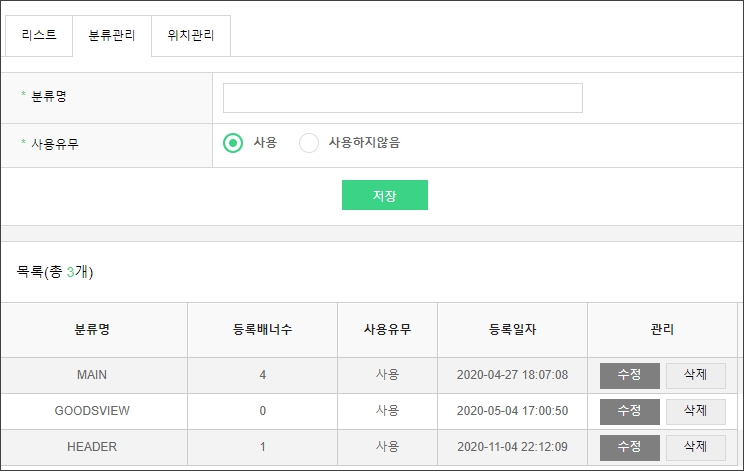Delete the MAIN category with 삭제
Viewport: 744px width, 471px height.
[x=695, y=375]
